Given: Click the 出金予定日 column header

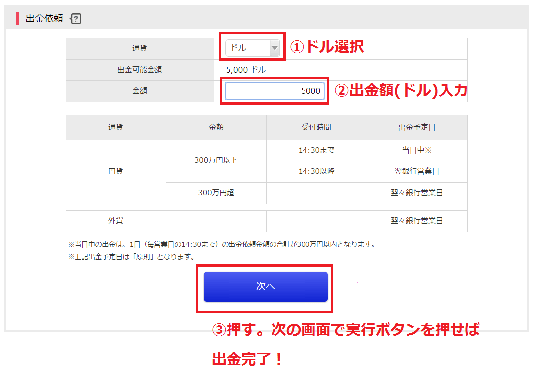Looking at the screenshot, I should click(417, 128).
